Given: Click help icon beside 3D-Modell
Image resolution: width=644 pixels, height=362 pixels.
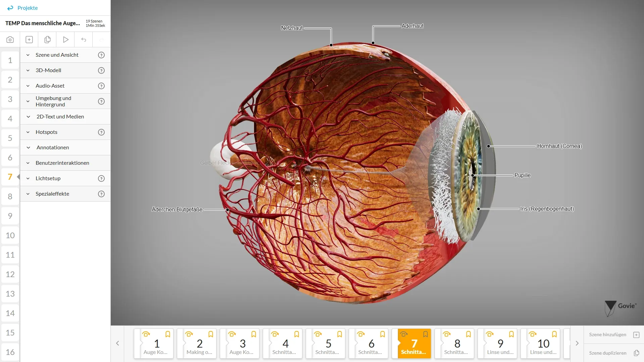Looking at the screenshot, I should (x=101, y=70).
